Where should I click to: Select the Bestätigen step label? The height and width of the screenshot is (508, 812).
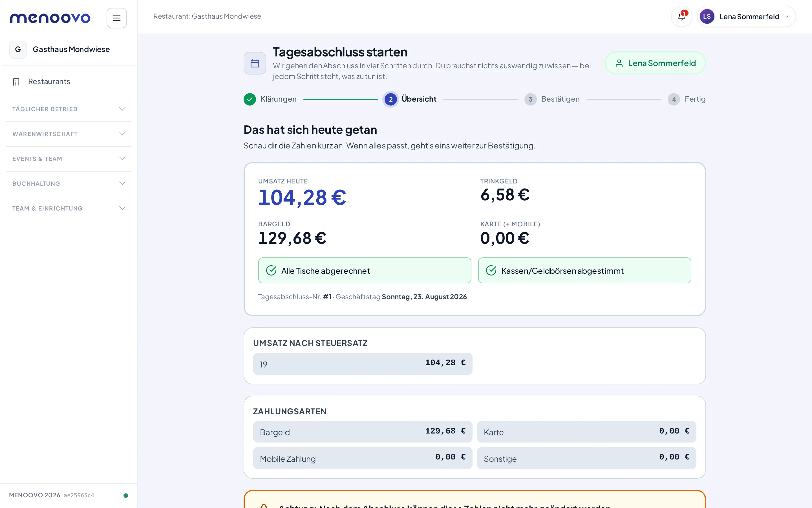pyautogui.click(x=560, y=99)
